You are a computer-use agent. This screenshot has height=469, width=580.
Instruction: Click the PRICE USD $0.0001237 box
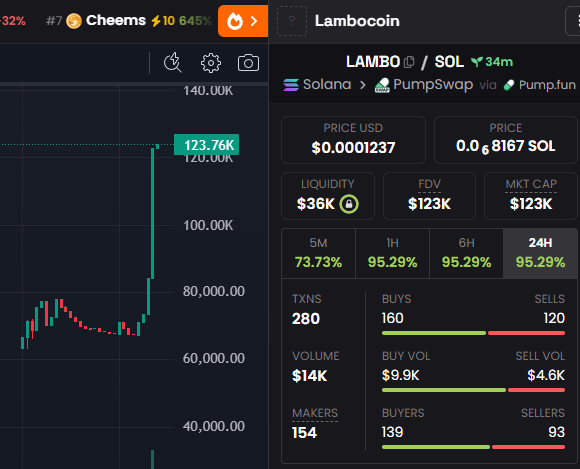[x=353, y=140]
